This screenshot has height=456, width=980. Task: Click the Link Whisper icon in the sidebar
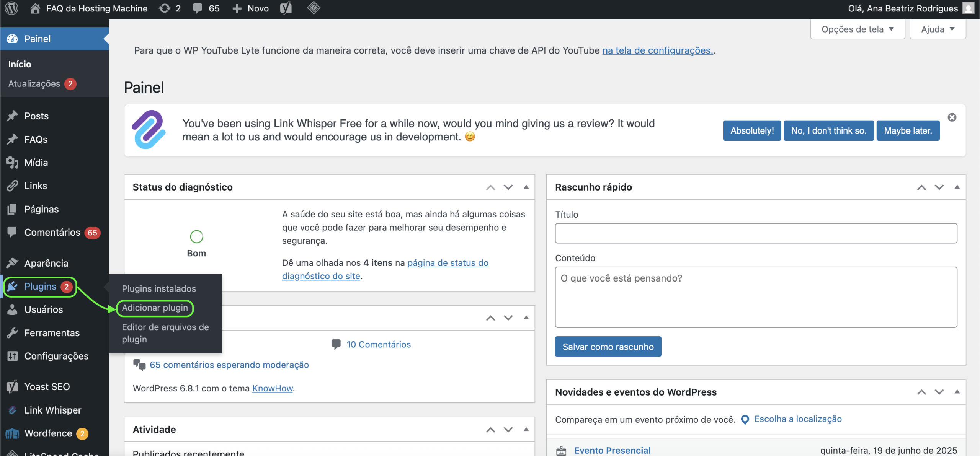click(12, 410)
